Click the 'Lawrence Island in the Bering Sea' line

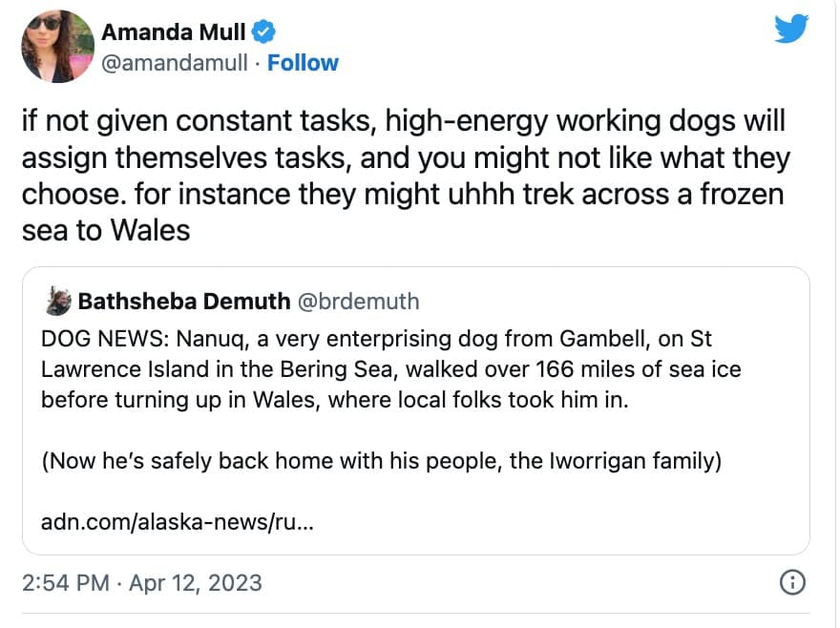coord(390,369)
